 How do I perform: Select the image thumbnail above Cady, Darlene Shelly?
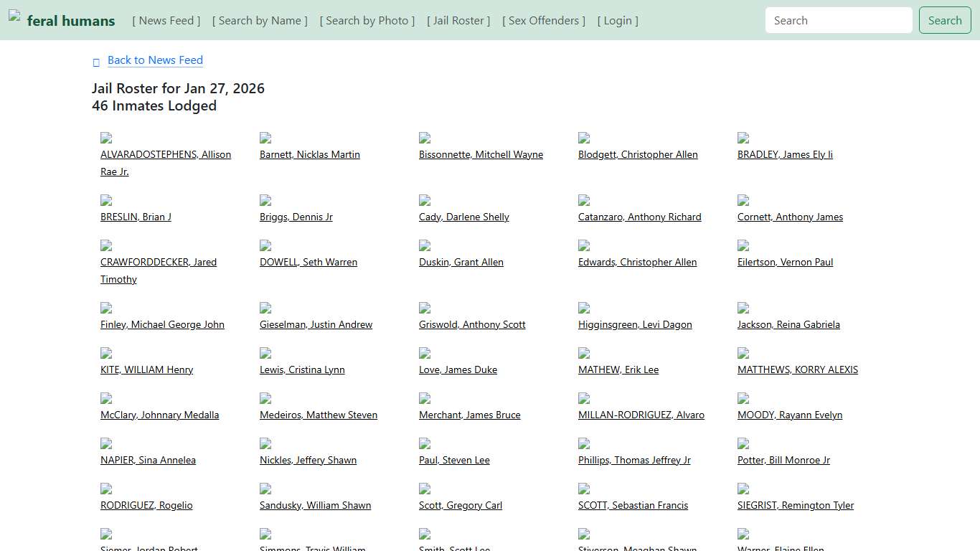click(425, 200)
